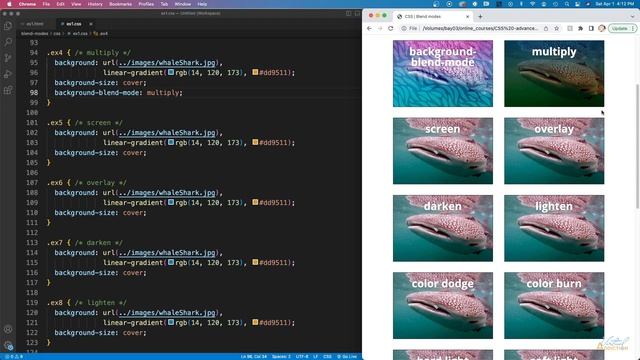
Task: Open the blend-modes breadcrumb dropdown
Action: tap(35, 33)
